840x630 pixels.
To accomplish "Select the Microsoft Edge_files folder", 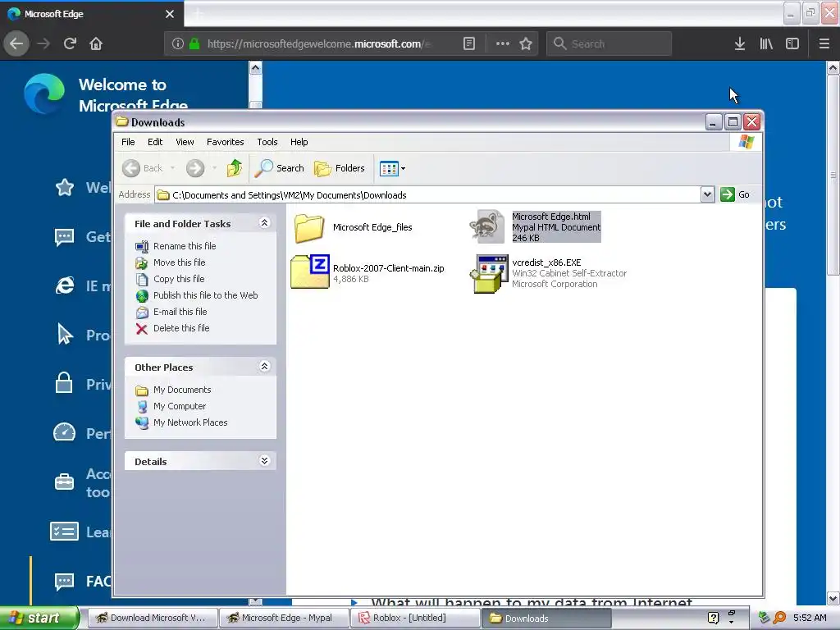I will tap(354, 227).
